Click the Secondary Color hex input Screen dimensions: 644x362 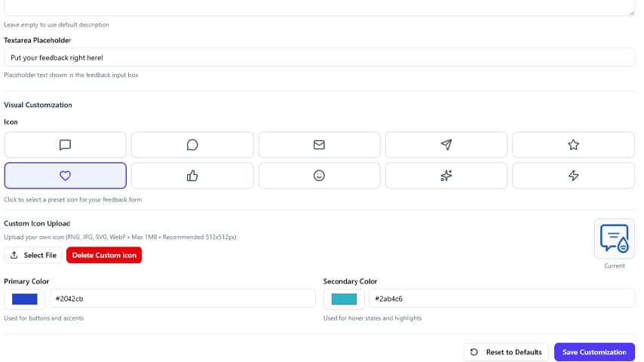[501, 299]
